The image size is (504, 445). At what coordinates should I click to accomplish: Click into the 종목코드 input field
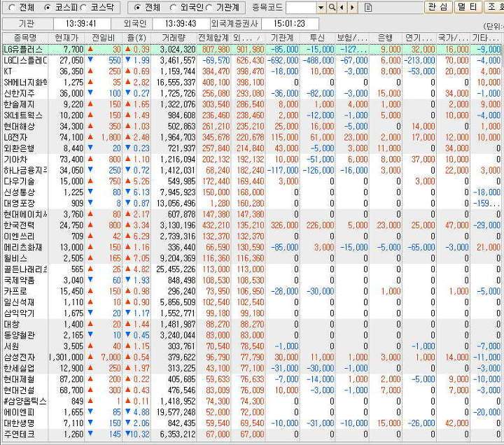(x=301, y=8)
